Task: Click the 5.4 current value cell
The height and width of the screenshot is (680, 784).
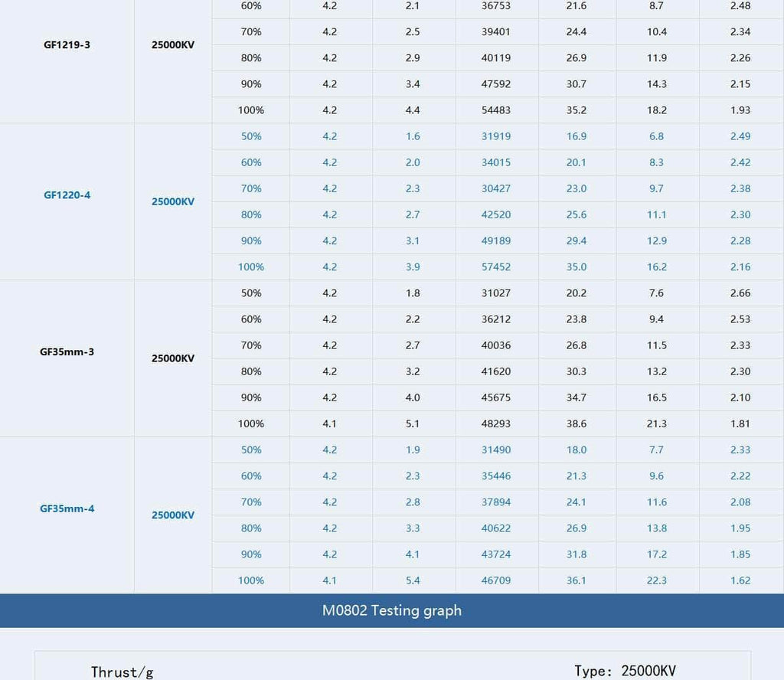Action: pyautogui.click(x=413, y=580)
